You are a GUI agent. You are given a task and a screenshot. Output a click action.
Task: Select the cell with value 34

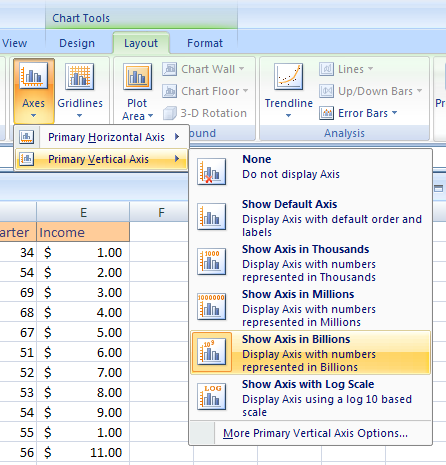click(x=18, y=252)
